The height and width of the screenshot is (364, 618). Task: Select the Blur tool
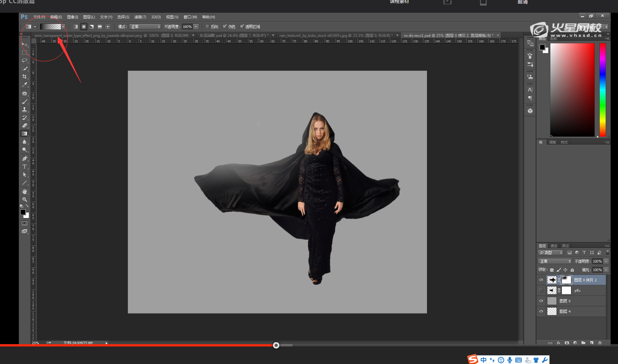coord(24,142)
